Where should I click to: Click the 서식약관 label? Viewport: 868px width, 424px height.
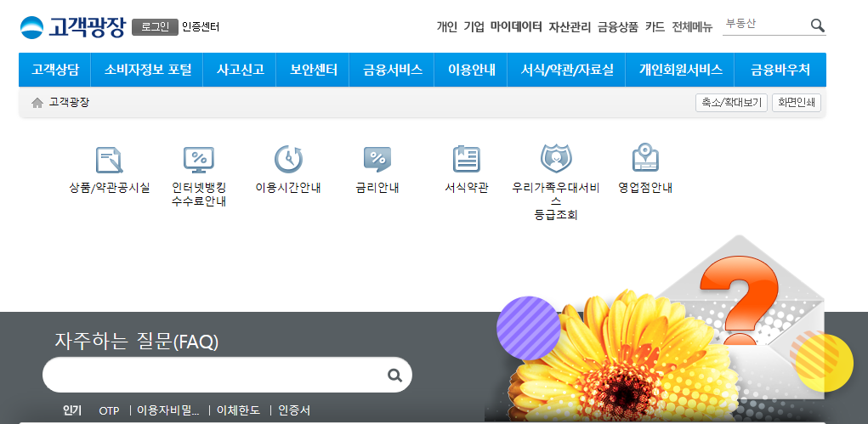pyautogui.click(x=466, y=188)
